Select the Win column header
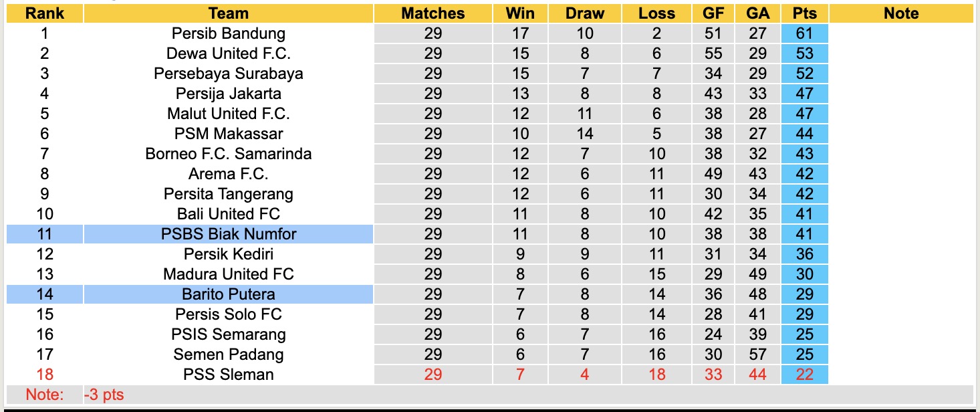This screenshot has width=980, height=412. (x=520, y=13)
